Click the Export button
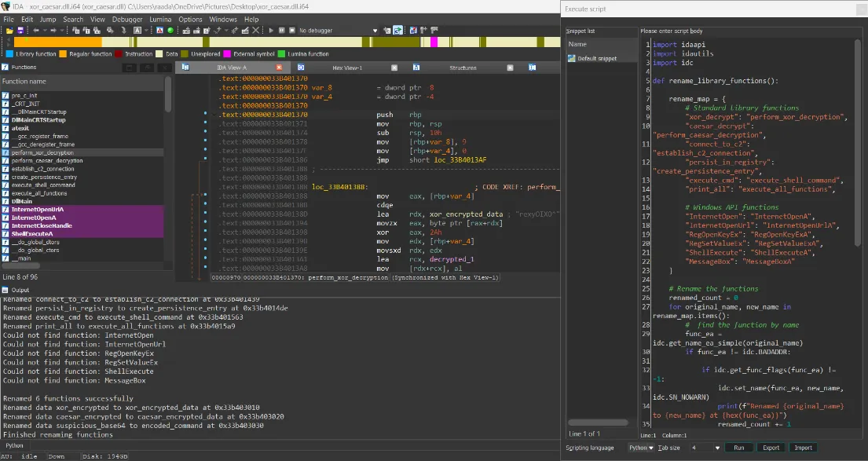Screen dimensions: 868x461 pos(771,448)
